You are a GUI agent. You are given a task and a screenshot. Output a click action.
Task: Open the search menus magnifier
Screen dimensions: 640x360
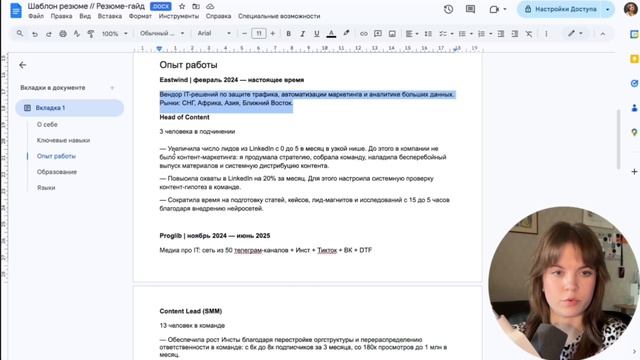[20, 33]
